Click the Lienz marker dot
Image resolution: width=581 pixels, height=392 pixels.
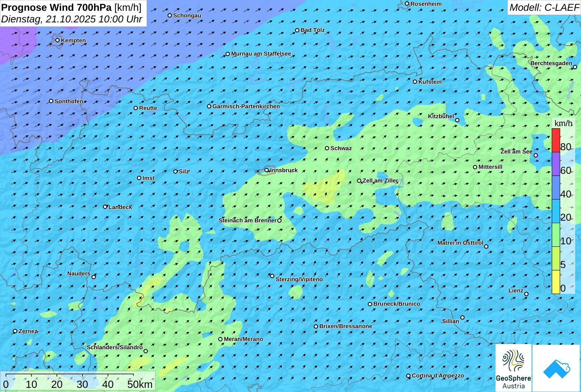526,294
